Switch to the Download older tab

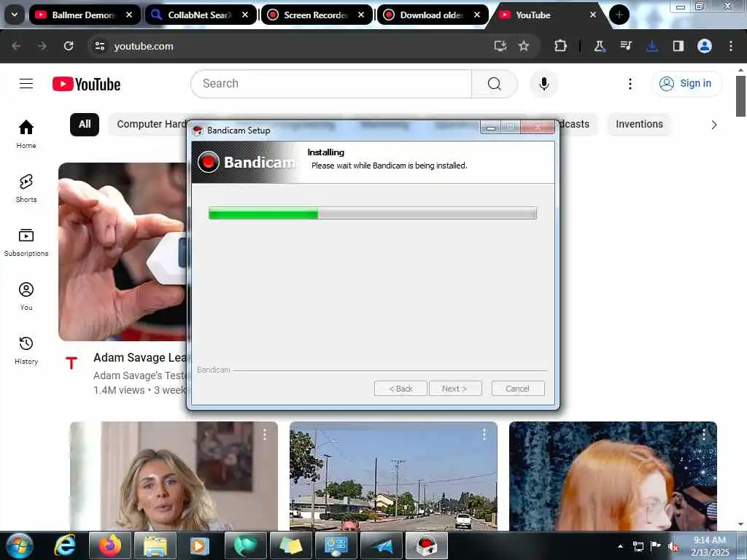tap(431, 15)
